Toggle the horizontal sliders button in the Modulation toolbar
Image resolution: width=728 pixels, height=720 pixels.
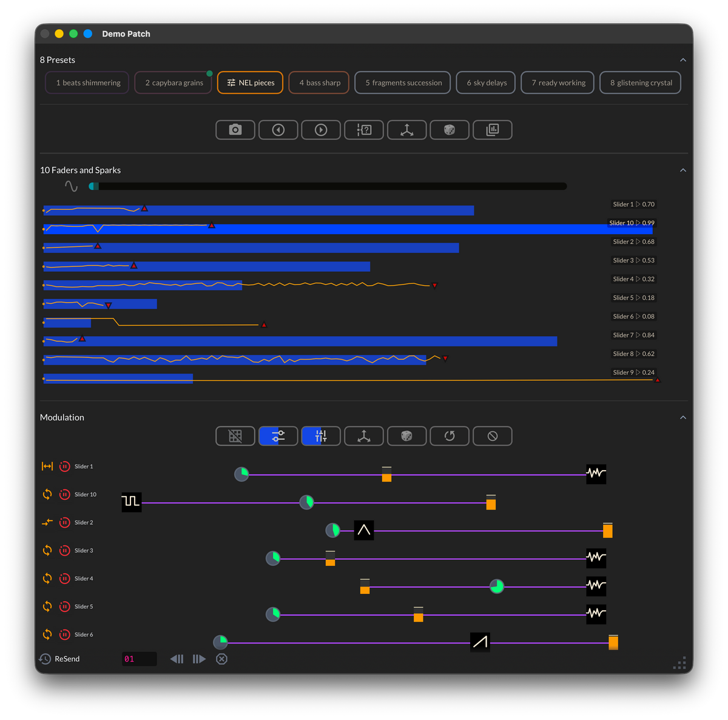pyautogui.click(x=278, y=436)
